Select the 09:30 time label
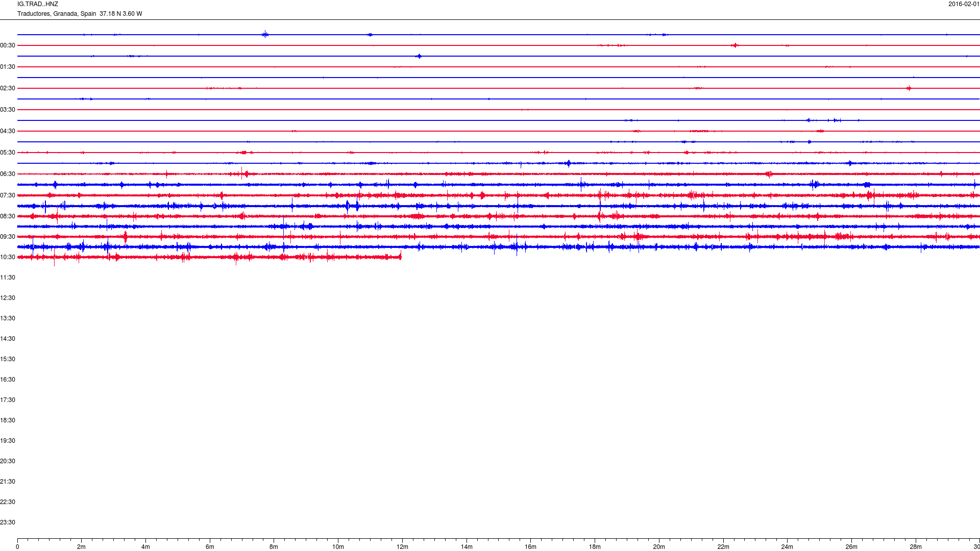Image resolution: width=980 pixels, height=551 pixels. [8, 237]
